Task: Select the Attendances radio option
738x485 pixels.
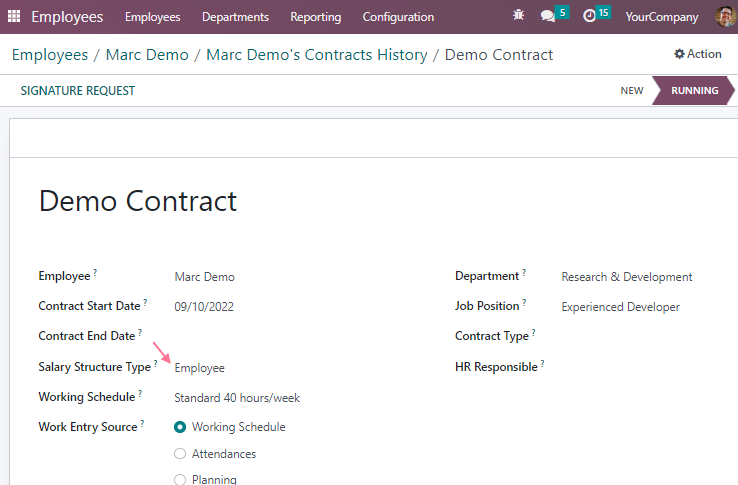Action: [180, 453]
